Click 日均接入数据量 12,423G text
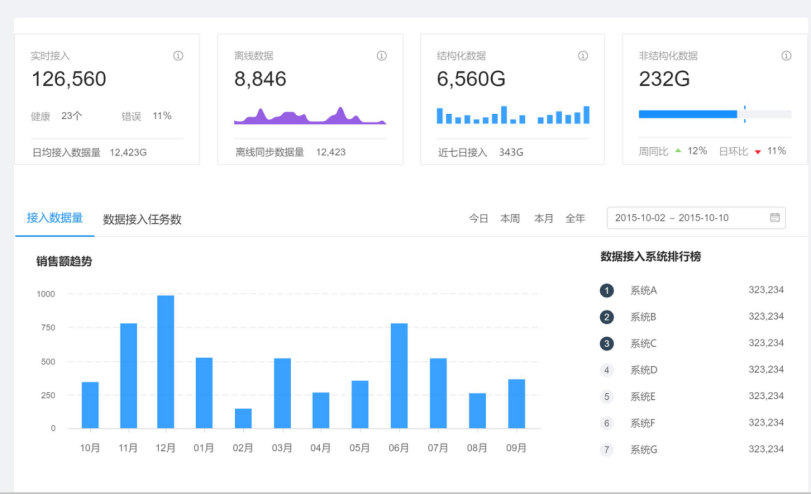Image resolution: width=811 pixels, height=494 pixels. 89,153
